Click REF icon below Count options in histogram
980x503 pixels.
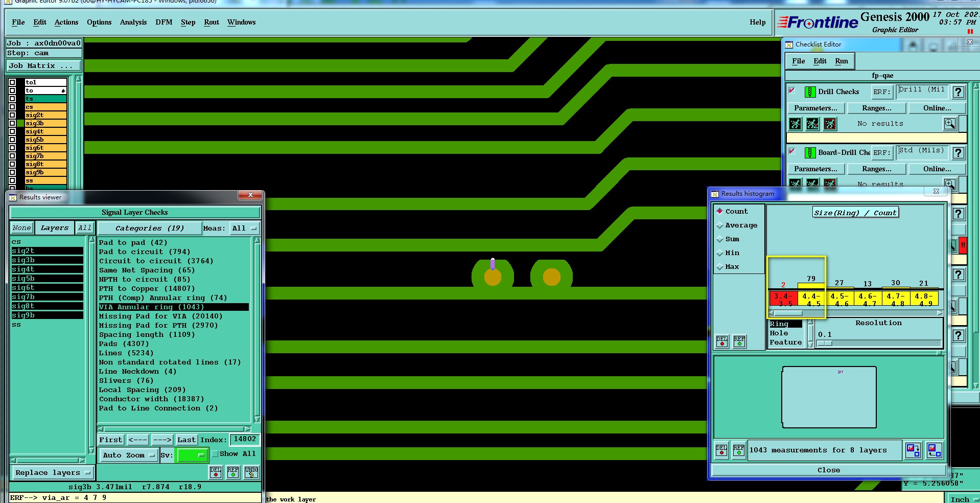coord(739,341)
